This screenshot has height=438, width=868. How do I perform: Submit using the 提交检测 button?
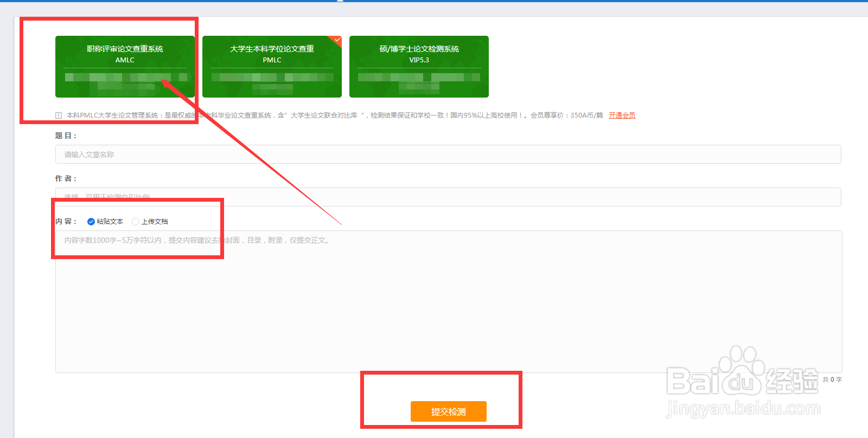pos(449,411)
